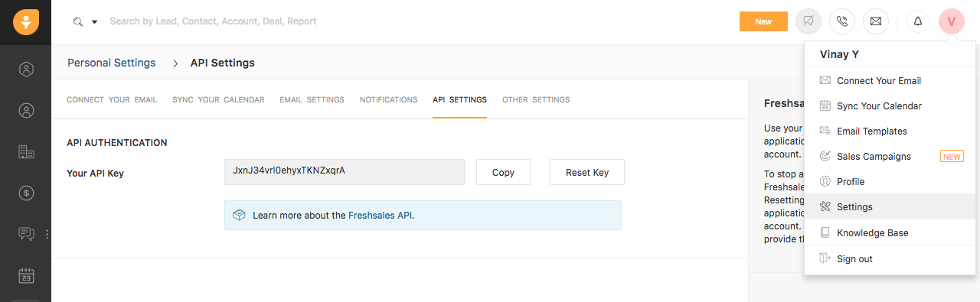Open the Calendar icon in sidebar
This screenshot has height=302, width=980.
(x=26, y=275)
